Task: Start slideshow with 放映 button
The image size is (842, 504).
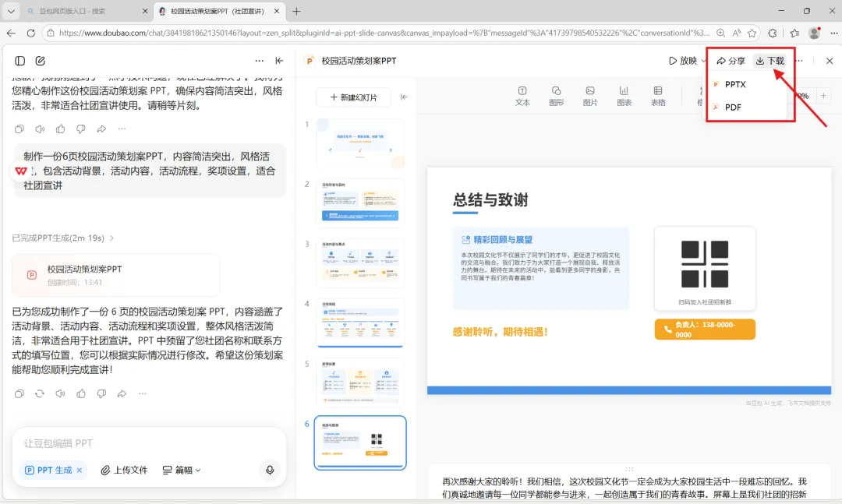Action: tap(682, 61)
